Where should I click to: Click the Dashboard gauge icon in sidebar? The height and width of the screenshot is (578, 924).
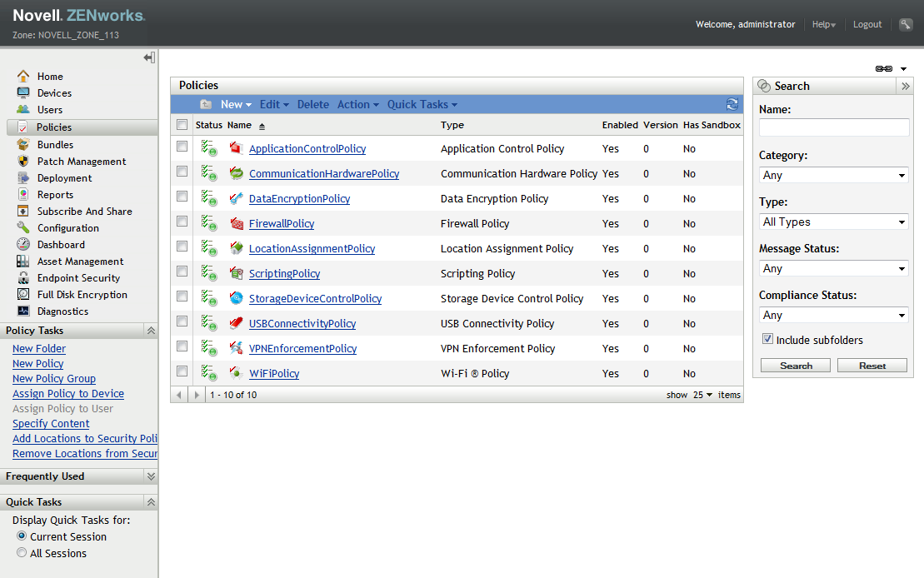(22, 245)
